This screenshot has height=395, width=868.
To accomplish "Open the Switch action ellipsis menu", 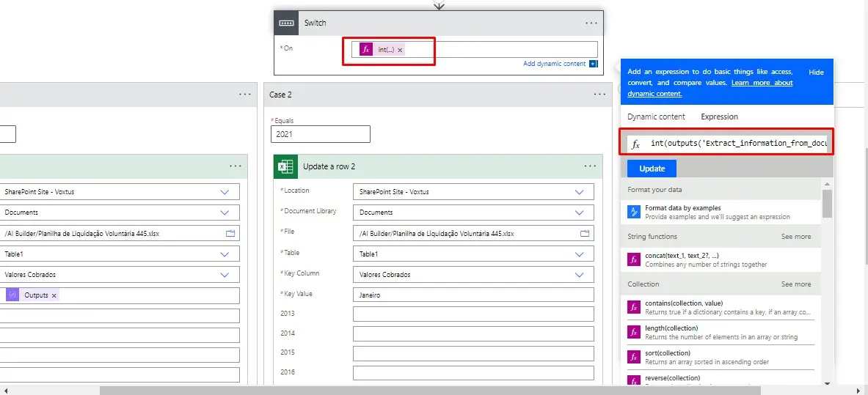I will [591, 23].
